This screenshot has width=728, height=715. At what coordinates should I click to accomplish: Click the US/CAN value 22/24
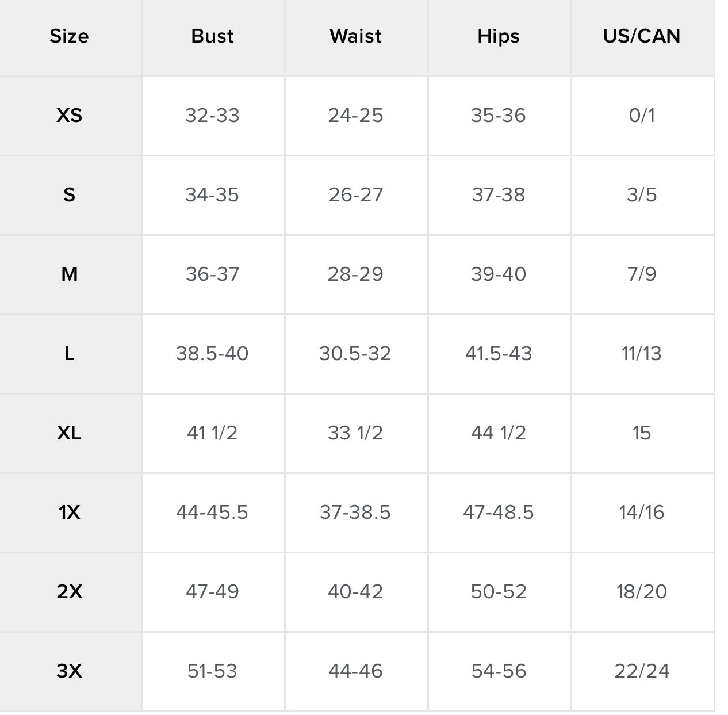(x=642, y=671)
